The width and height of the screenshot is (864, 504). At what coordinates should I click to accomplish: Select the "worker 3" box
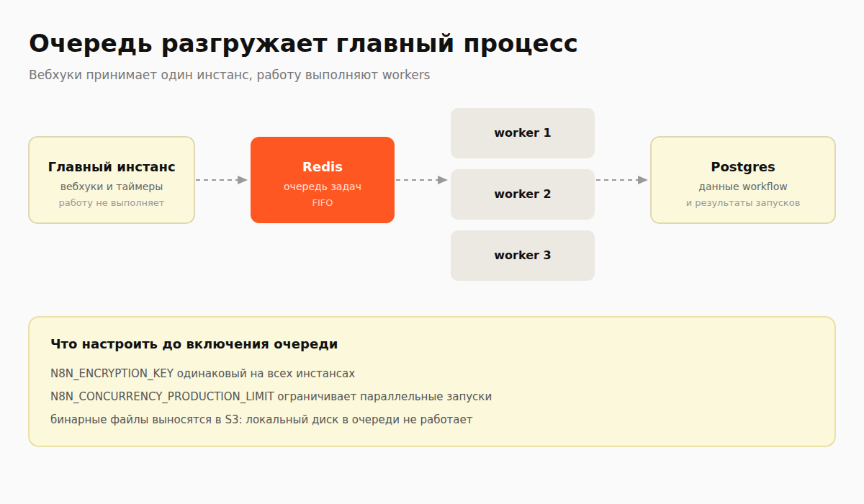pyautogui.click(x=523, y=256)
